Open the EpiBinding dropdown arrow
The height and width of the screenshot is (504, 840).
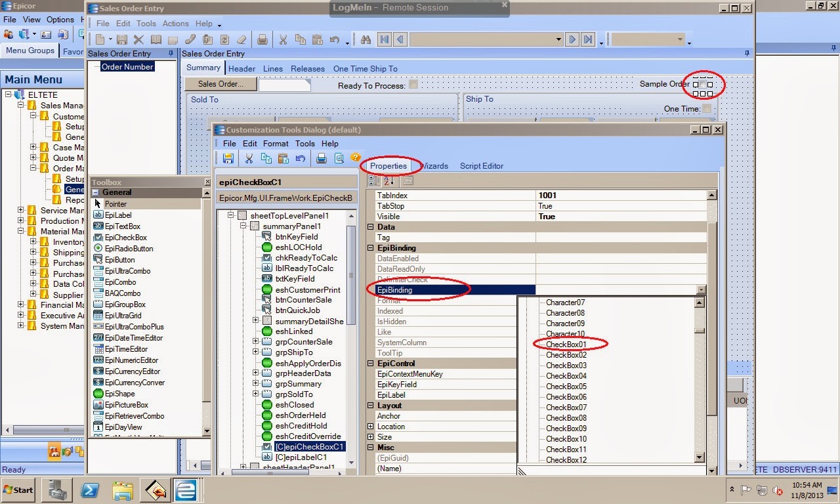point(700,289)
